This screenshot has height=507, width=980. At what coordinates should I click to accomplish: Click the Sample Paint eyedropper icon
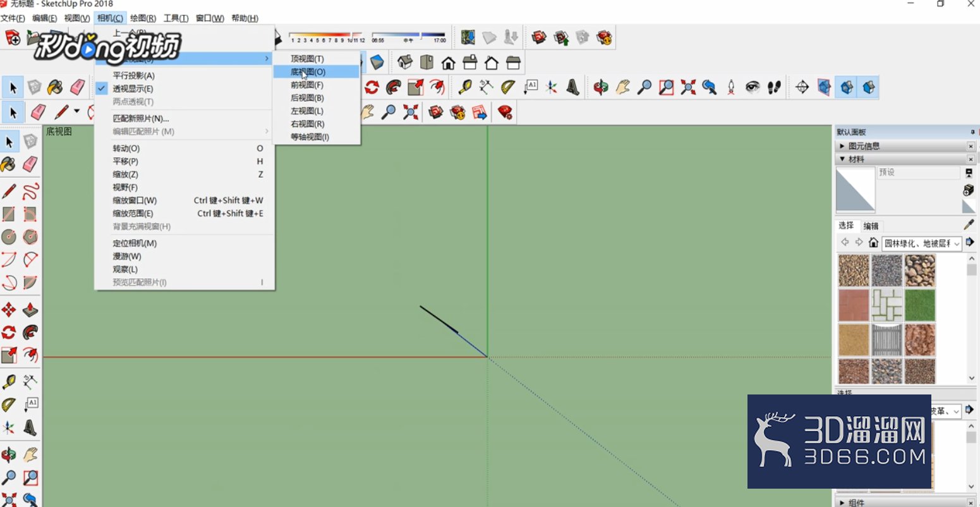coord(969,224)
